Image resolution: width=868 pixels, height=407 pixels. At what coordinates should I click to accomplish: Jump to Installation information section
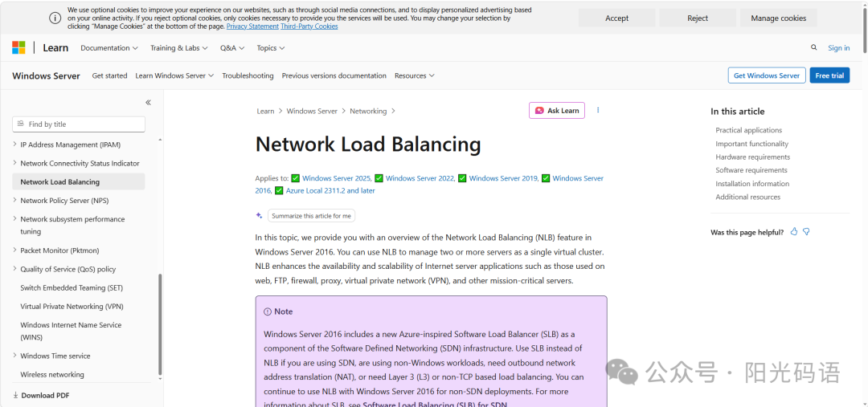click(x=752, y=184)
